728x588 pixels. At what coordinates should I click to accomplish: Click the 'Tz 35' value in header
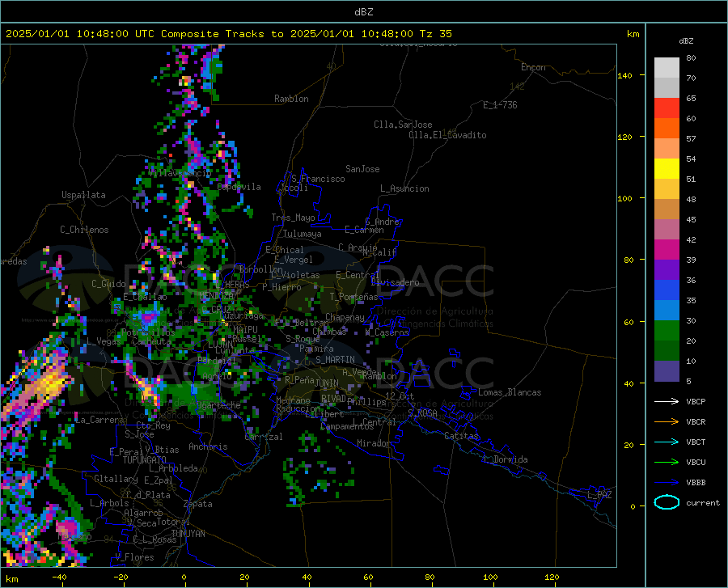[x=435, y=34]
